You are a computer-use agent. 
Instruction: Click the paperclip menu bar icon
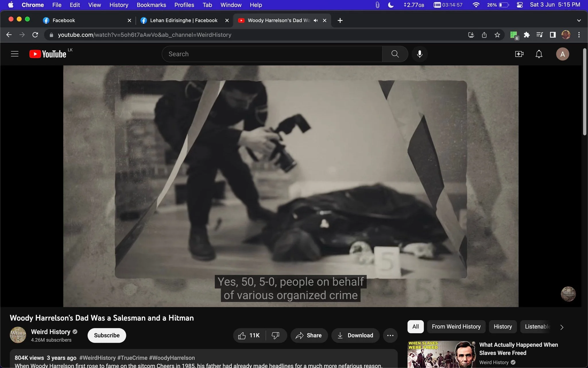click(x=377, y=5)
